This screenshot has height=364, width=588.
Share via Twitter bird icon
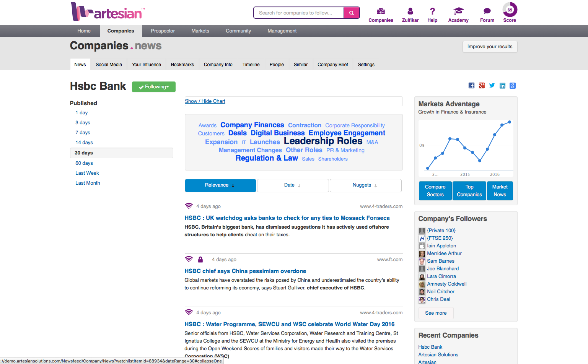point(492,86)
